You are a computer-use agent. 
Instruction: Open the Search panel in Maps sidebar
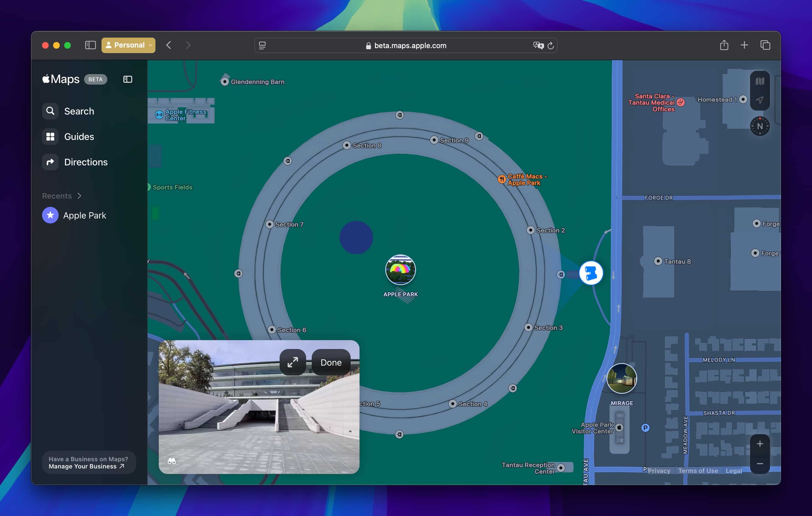(79, 111)
